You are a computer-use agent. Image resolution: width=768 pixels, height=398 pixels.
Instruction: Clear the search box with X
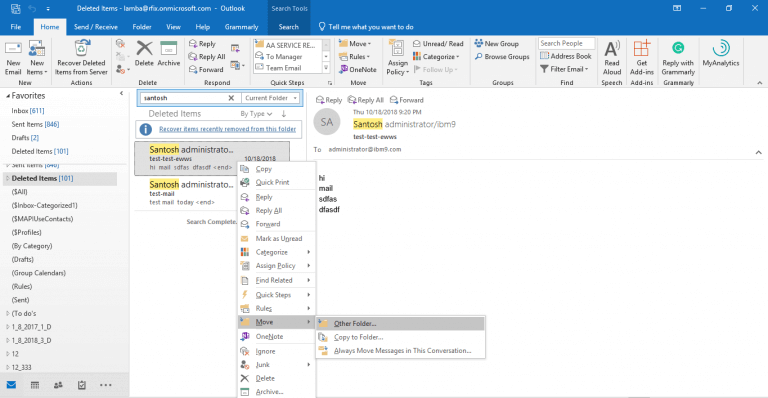[x=231, y=98]
